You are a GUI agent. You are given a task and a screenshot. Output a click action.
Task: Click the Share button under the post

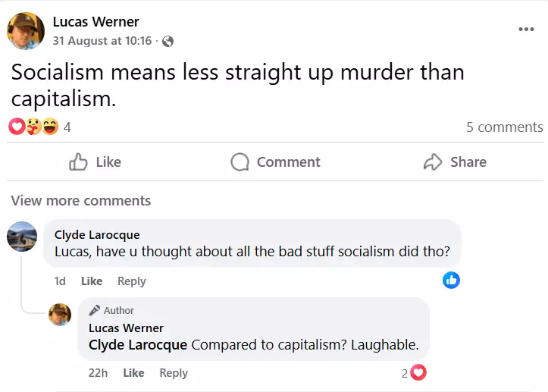click(455, 162)
